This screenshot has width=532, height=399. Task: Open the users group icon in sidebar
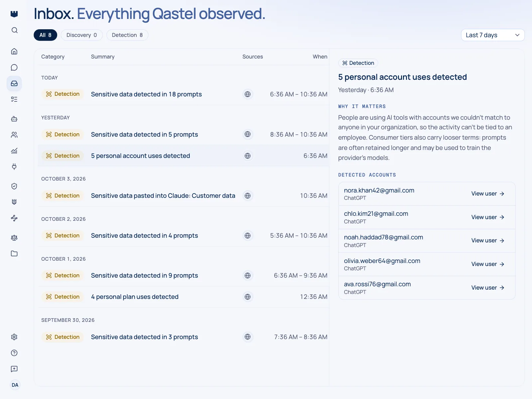[x=14, y=135]
